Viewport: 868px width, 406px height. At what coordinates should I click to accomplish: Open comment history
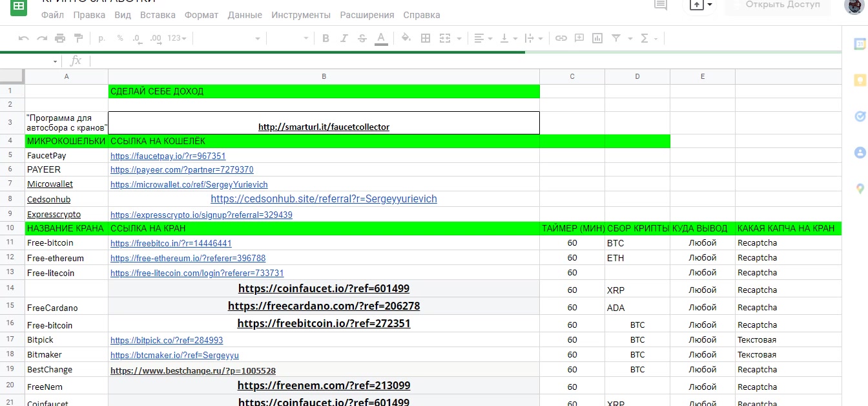(661, 5)
